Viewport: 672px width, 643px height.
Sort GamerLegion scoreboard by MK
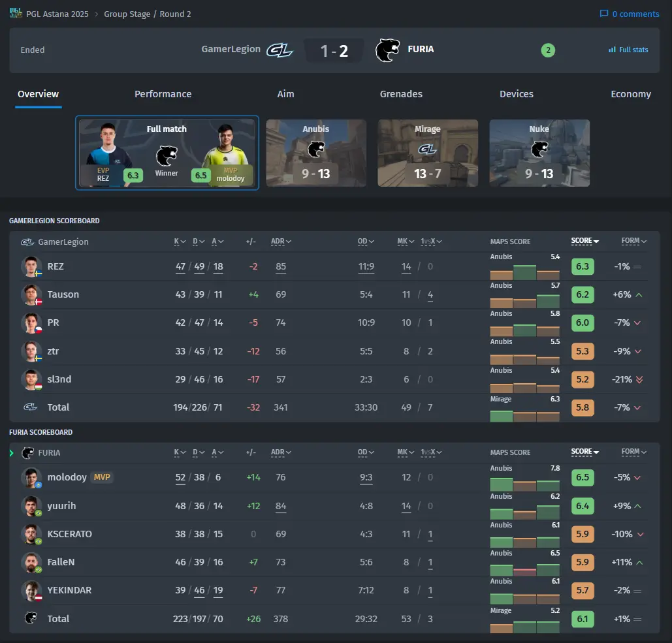[406, 242]
